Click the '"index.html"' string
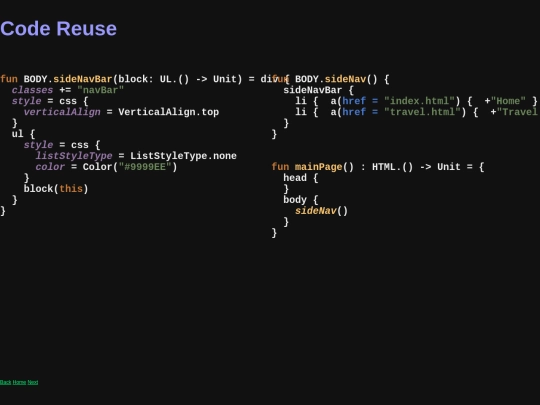The image size is (540, 405). tap(419, 101)
